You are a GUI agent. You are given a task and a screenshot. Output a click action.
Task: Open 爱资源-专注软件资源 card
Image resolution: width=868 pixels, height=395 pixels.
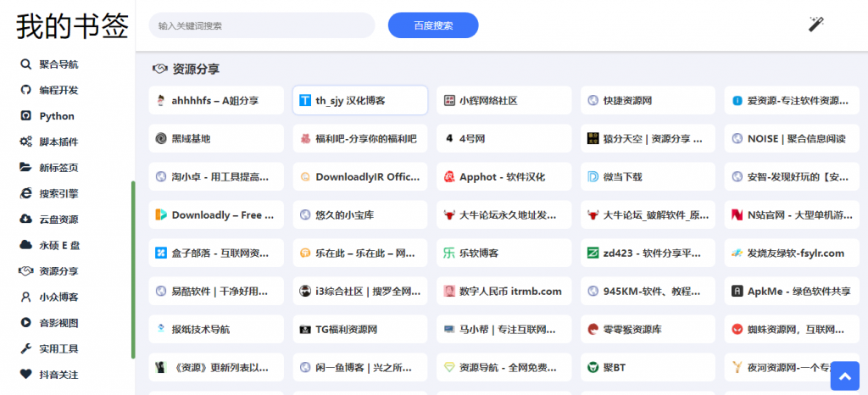tap(792, 101)
